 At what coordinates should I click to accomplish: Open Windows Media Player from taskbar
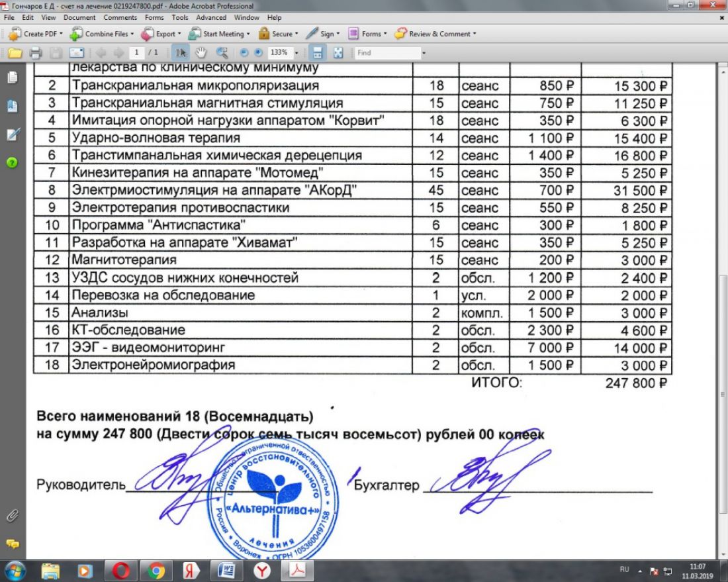(x=85, y=571)
